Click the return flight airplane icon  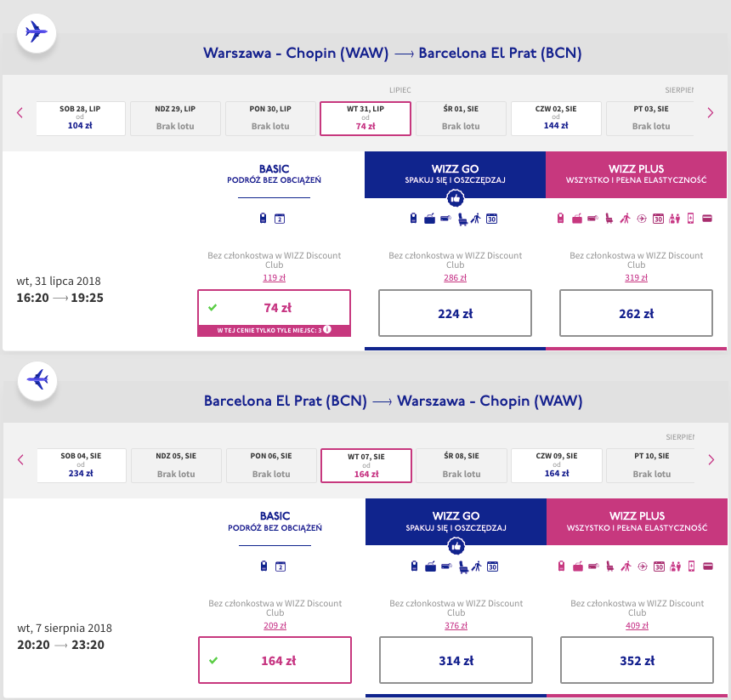(37, 380)
